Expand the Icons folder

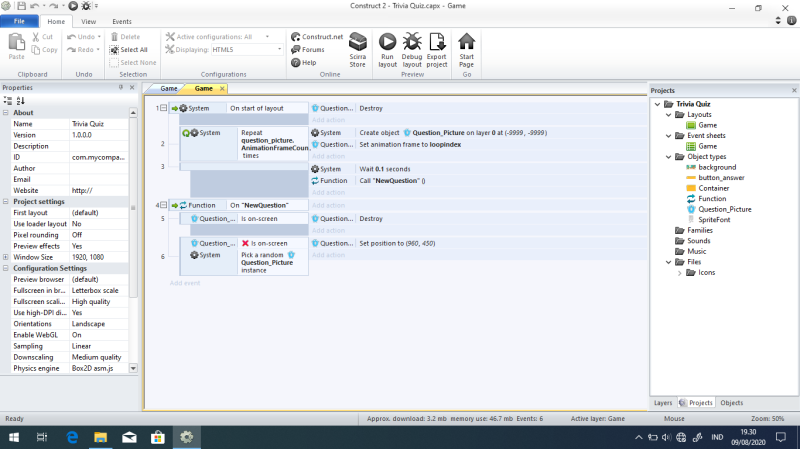pos(680,272)
